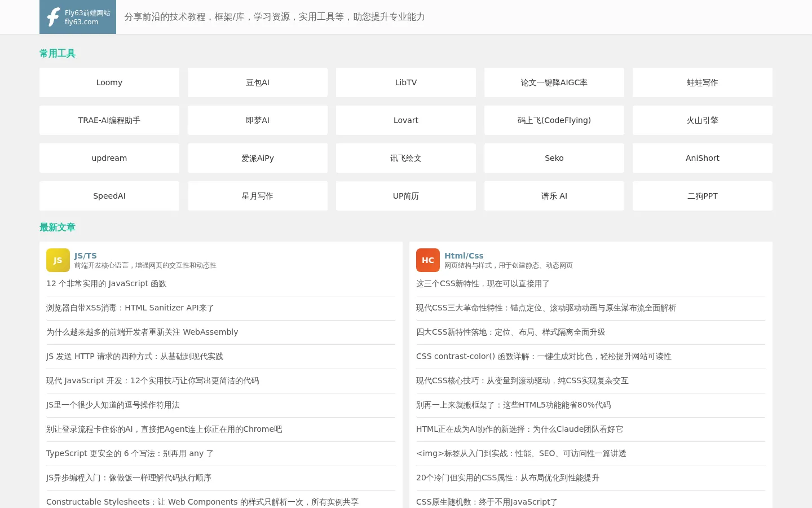Open CSS原生随机数 article
Screen dimensions: 812x508
487,502
